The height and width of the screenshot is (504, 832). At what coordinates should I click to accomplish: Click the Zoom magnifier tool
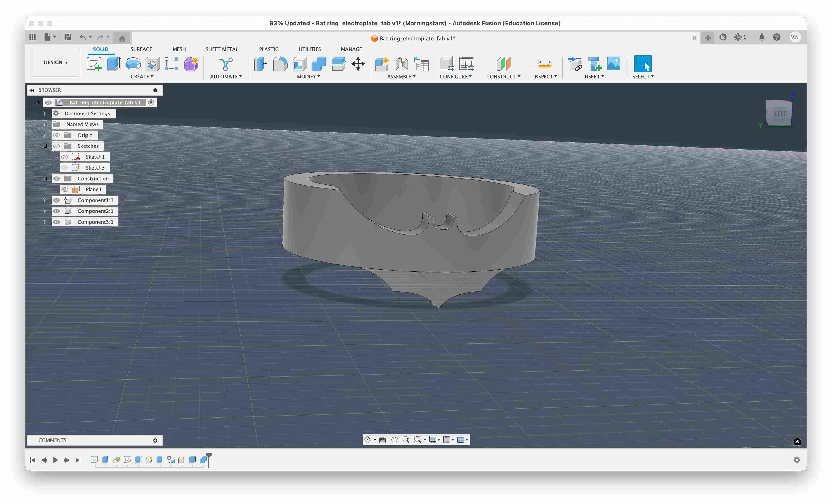tap(406, 440)
